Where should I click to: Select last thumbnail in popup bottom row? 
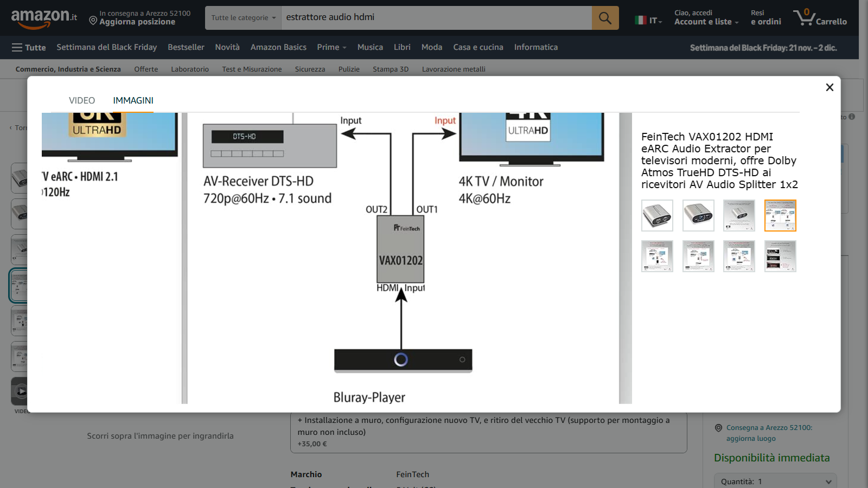(x=780, y=256)
